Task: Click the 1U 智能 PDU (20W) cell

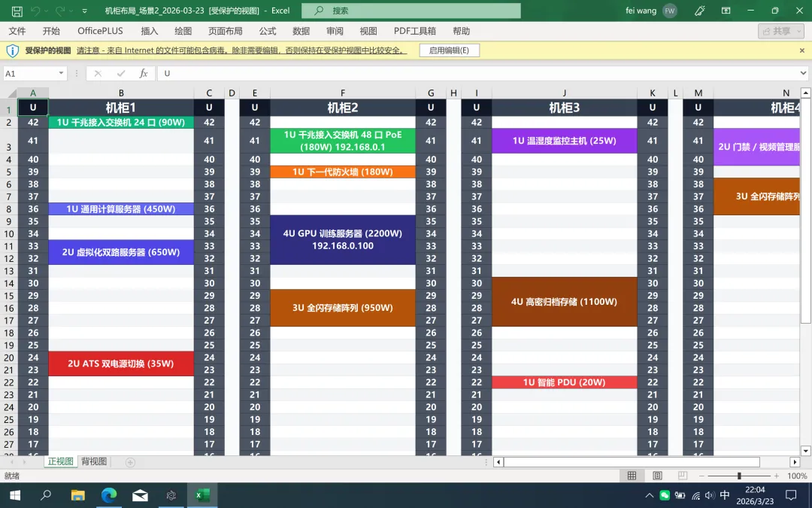Action: pos(565,382)
